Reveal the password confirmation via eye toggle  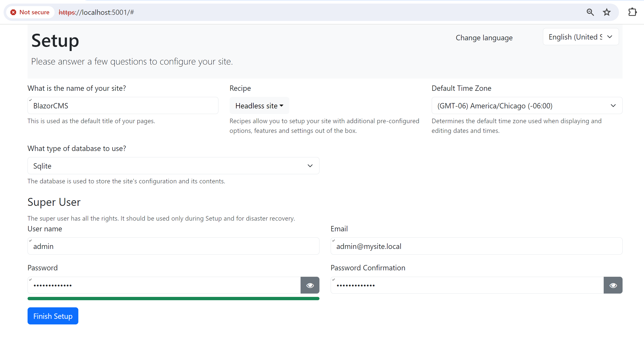pos(613,285)
